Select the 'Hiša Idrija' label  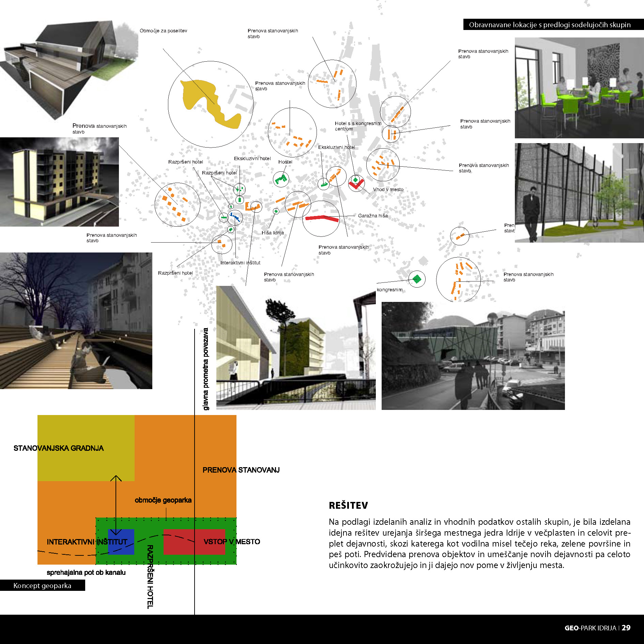tap(273, 233)
